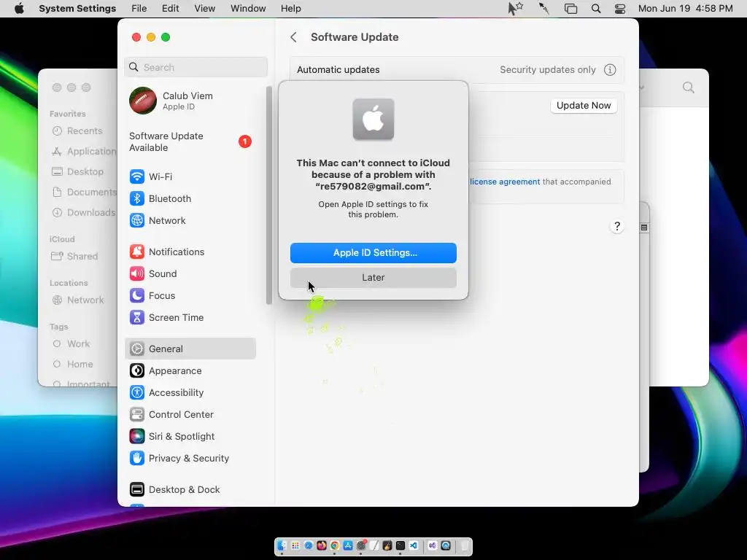Open the Apple menu
Image resolution: width=747 pixels, height=560 pixels.
19,9
